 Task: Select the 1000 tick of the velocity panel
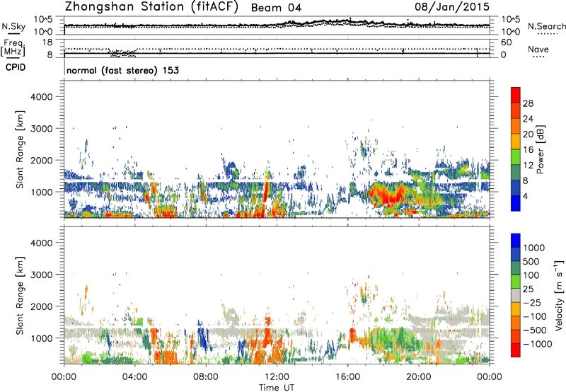(x=41, y=338)
